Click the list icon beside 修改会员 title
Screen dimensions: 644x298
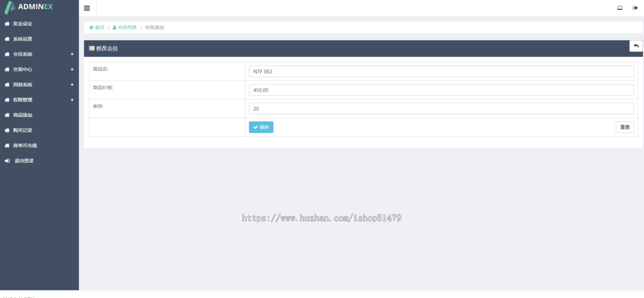[x=92, y=48]
